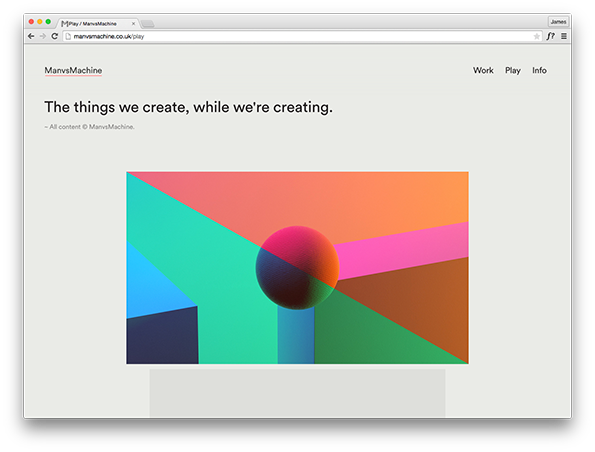
Task: Open the Work navigation link
Action: 483,70
